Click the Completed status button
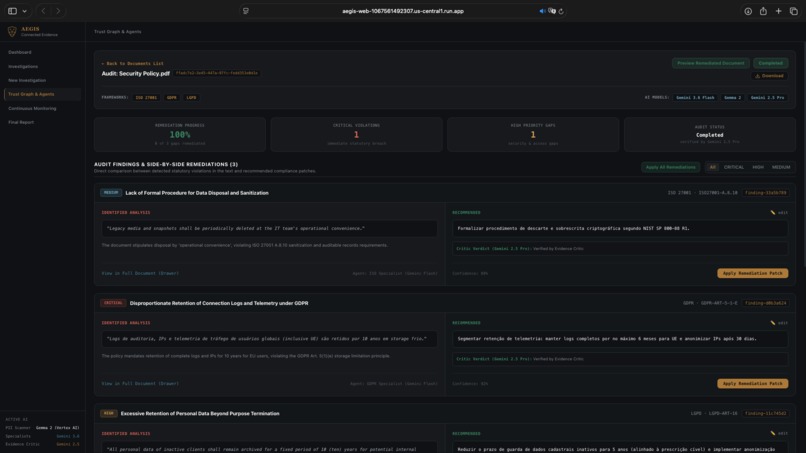Viewport: 806px width, 453px height. [x=770, y=63]
